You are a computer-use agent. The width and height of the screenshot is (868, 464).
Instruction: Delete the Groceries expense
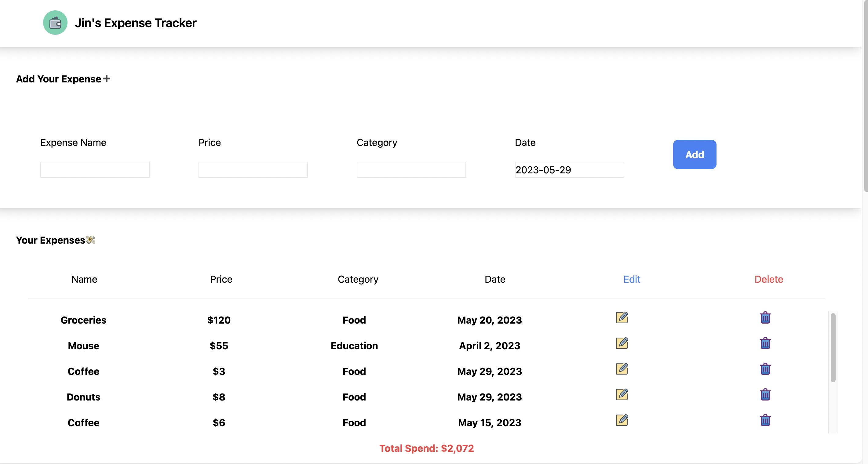[765, 318]
